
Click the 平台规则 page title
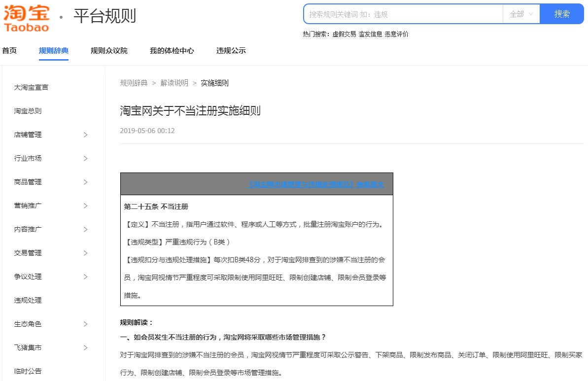tap(104, 16)
